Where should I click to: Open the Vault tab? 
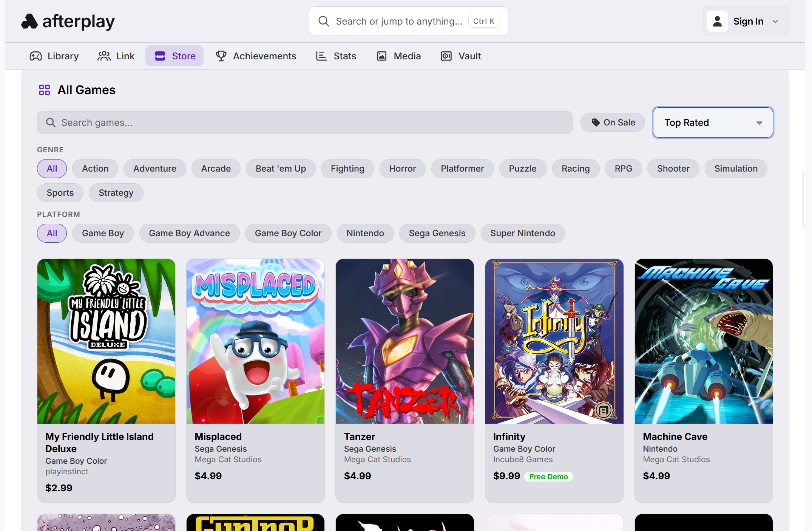pyautogui.click(x=461, y=56)
